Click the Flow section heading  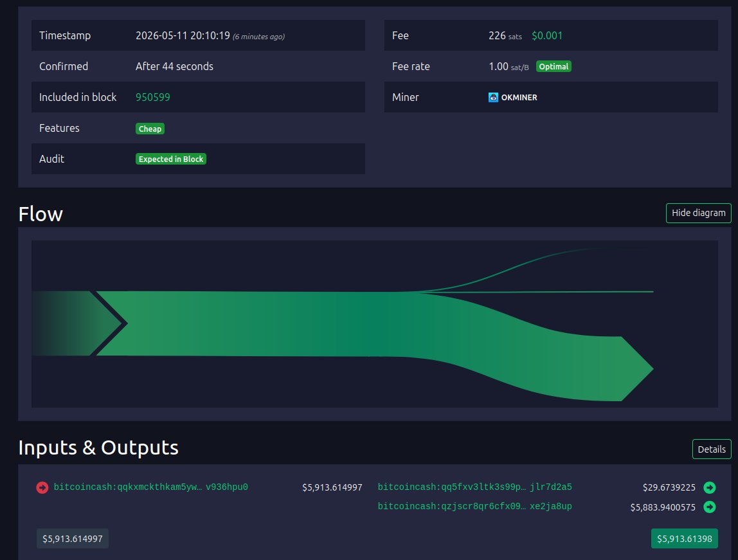40,214
